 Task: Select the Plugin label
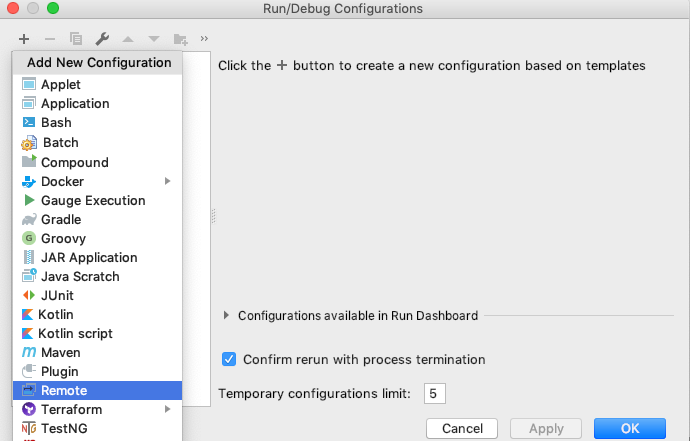coord(60,371)
